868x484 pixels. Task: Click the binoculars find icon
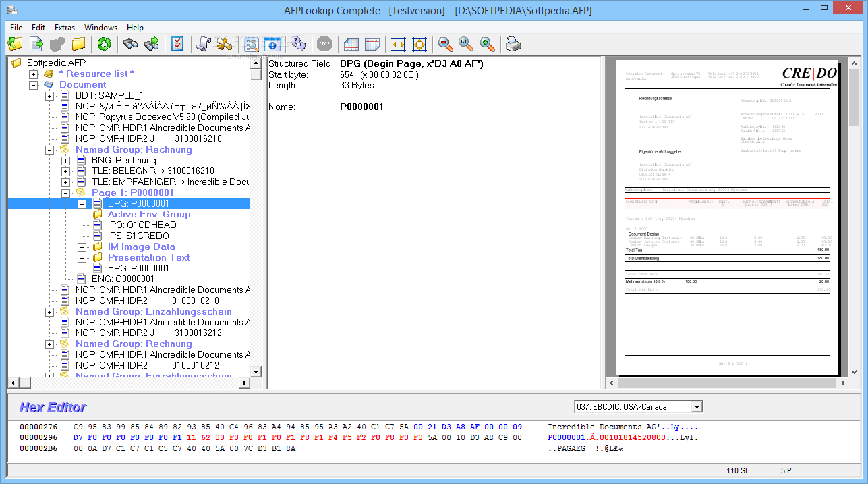pyautogui.click(x=129, y=45)
